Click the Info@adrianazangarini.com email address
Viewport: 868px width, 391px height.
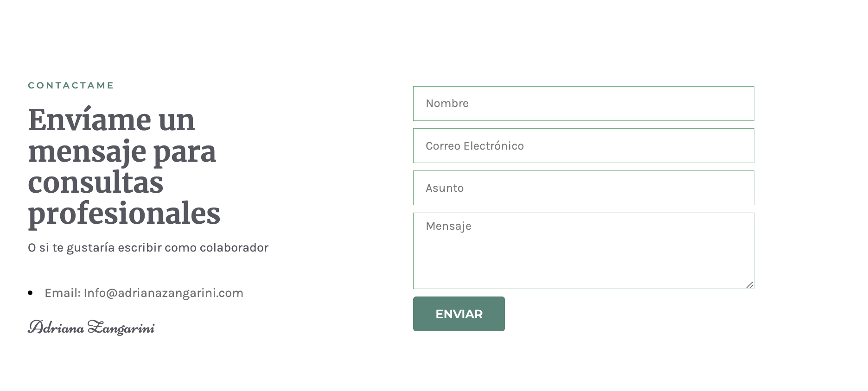click(163, 293)
